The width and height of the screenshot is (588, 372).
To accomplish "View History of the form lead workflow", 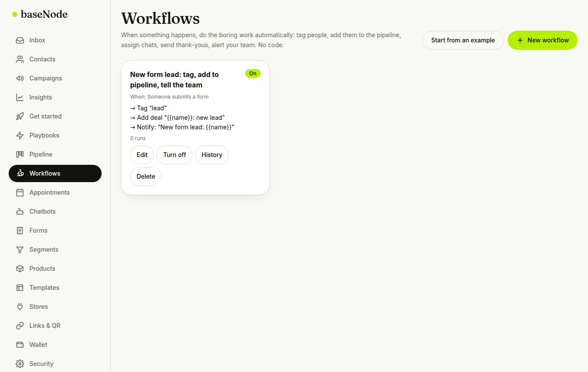I will pos(212,155).
